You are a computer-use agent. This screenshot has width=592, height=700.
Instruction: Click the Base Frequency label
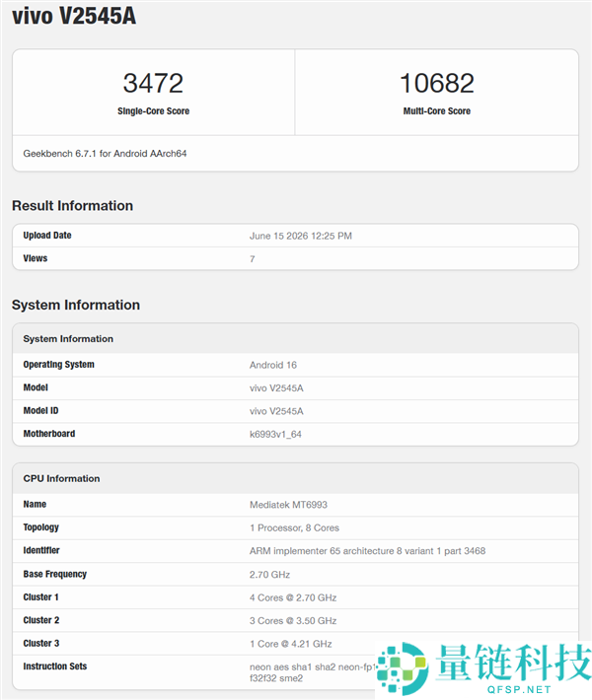point(55,574)
